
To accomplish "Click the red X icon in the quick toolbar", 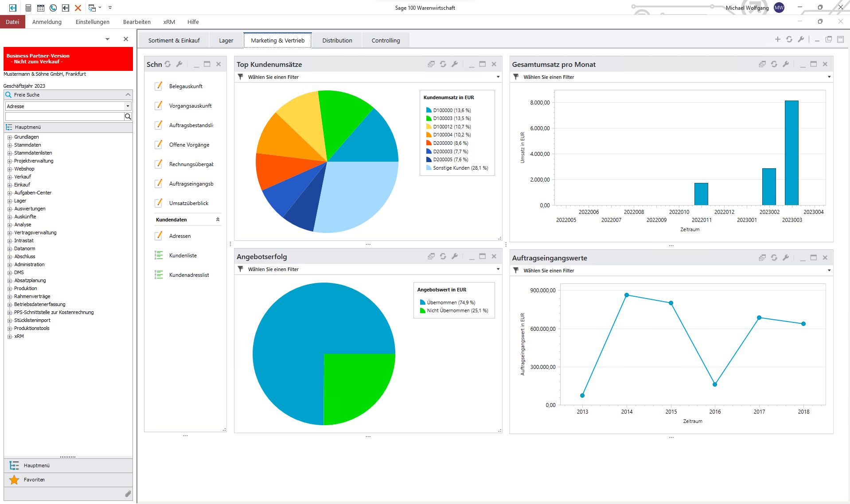I will click(x=78, y=8).
